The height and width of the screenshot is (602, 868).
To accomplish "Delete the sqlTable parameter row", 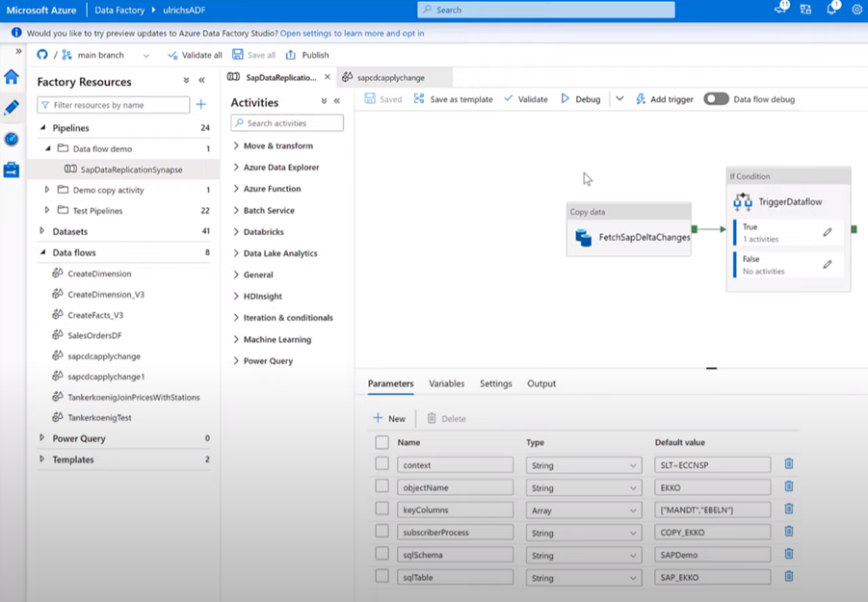I will tap(789, 576).
